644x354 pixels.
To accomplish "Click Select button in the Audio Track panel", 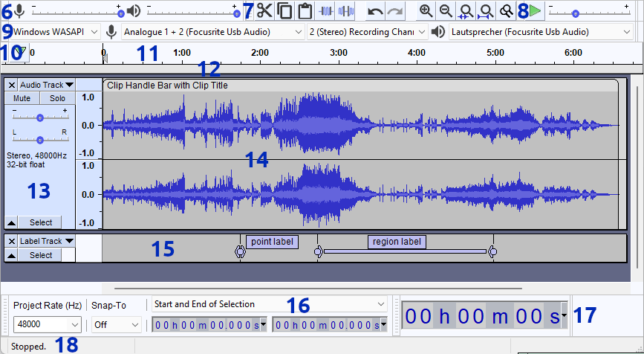I will 41,222.
